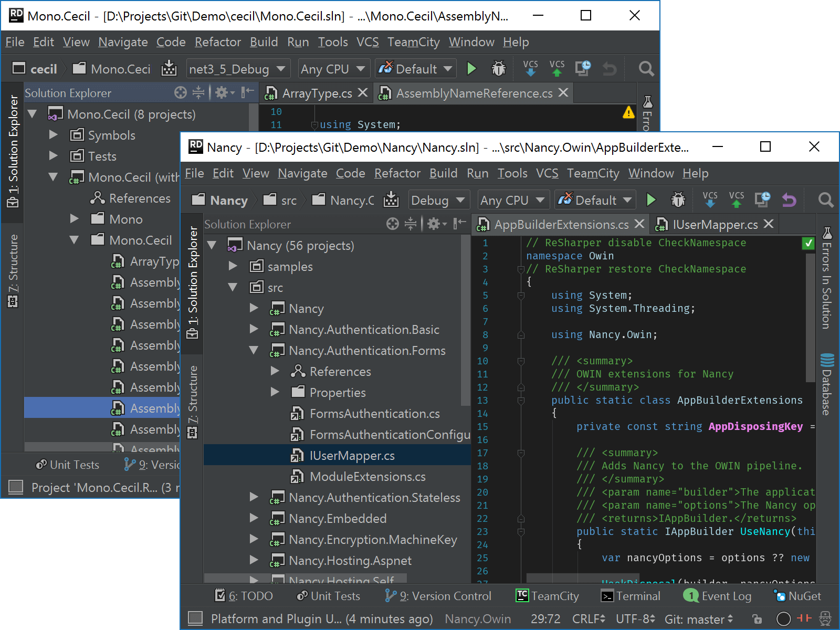Click Debug bug icon in Nancy toolbar
Image resolution: width=840 pixels, height=630 pixels.
678,200
